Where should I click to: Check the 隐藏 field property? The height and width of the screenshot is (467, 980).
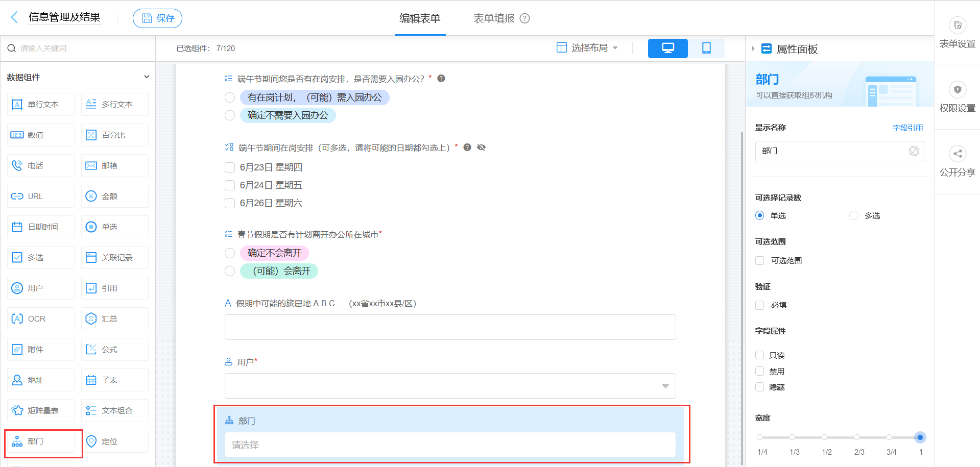pos(759,387)
